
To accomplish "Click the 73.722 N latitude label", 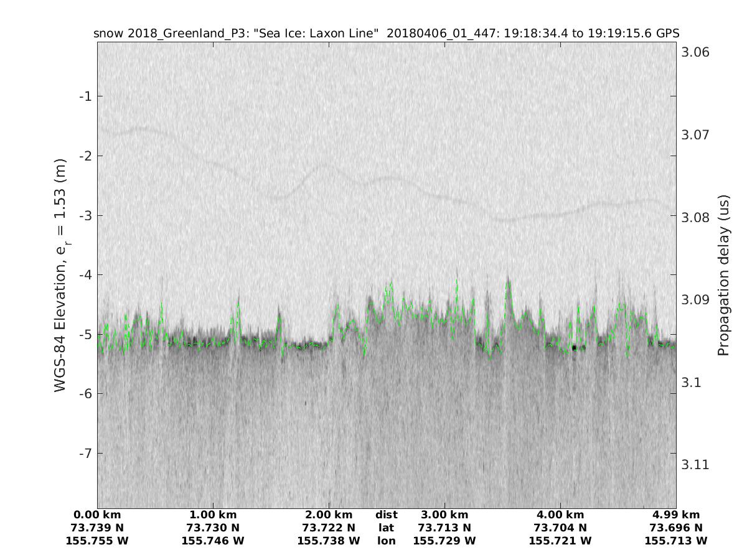I will pyautogui.click(x=329, y=528).
